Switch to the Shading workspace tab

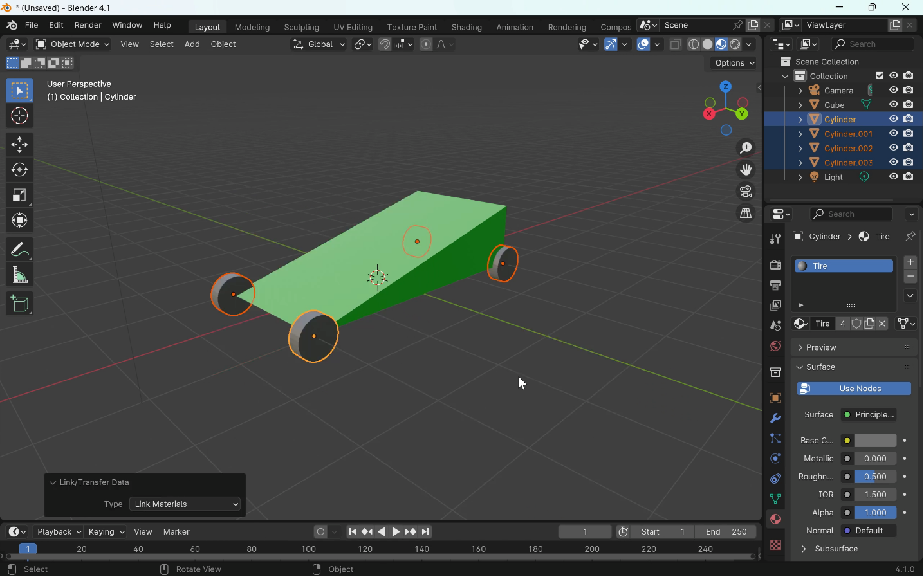467,27
